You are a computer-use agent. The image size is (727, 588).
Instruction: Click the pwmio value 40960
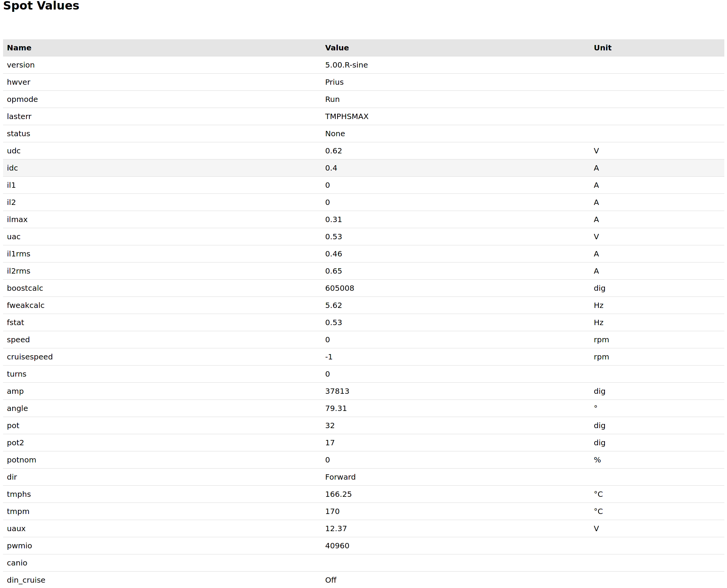tap(337, 546)
